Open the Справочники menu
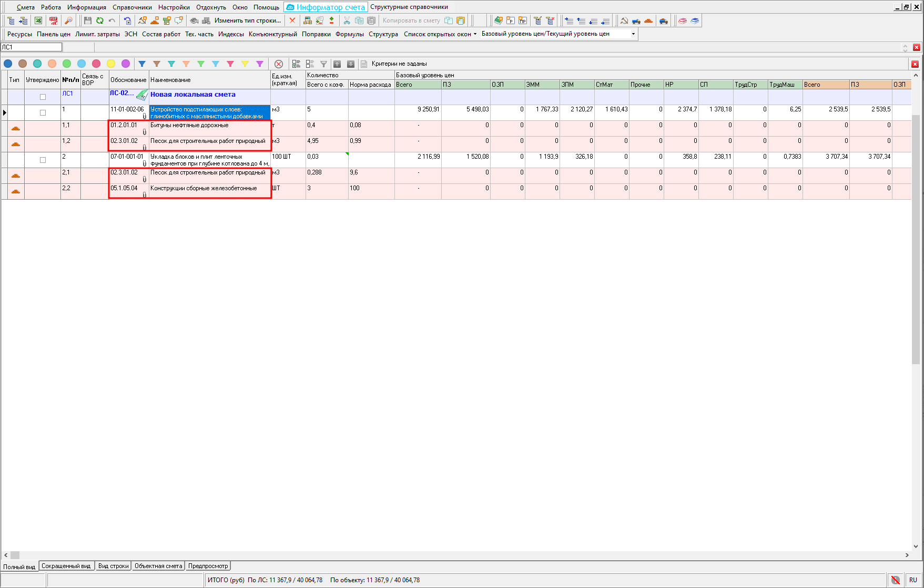The image size is (924, 588). tap(132, 7)
